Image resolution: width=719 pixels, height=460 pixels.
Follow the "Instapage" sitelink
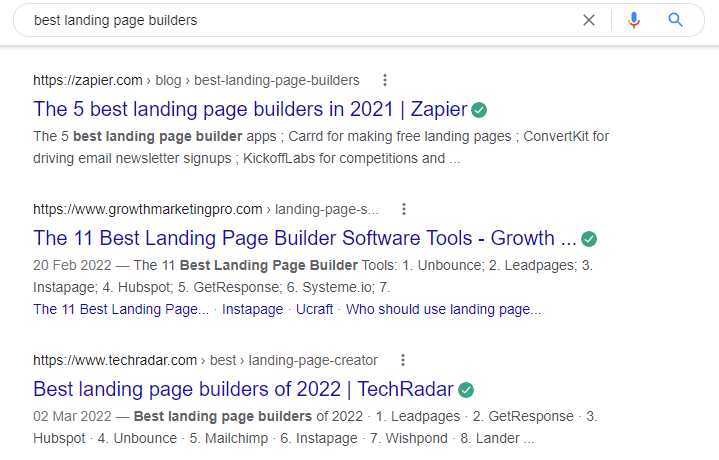(252, 310)
